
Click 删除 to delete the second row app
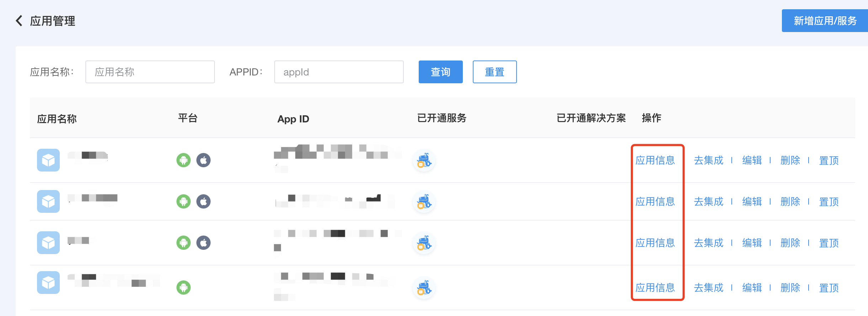point(790,202)
